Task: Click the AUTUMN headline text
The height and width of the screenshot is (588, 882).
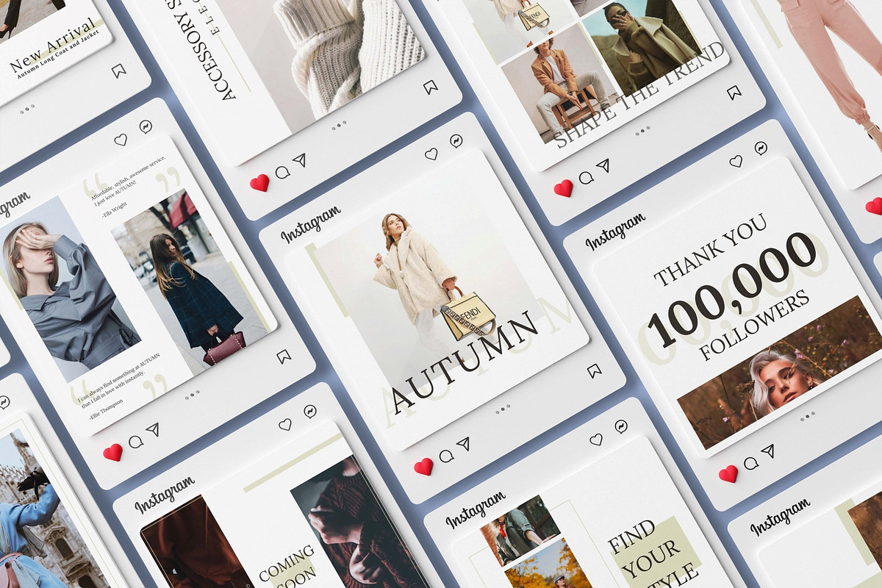Action: click(465, 362)
